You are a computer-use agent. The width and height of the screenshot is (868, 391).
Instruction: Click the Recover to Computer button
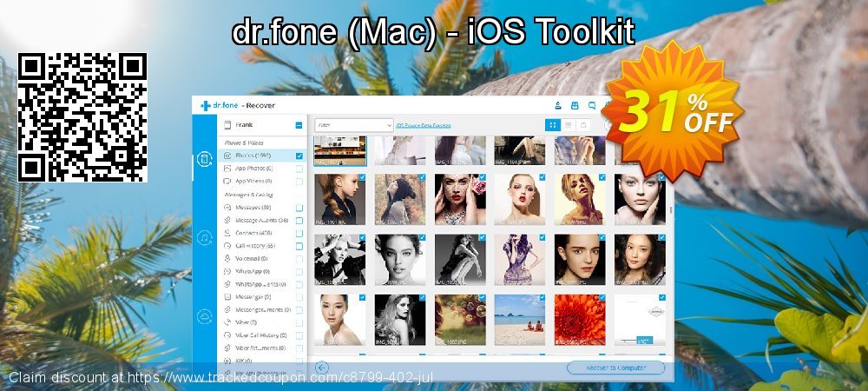[x=615, y=368]
